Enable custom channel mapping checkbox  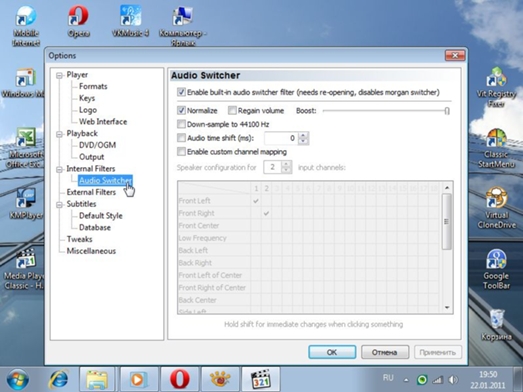click(181, 152)
